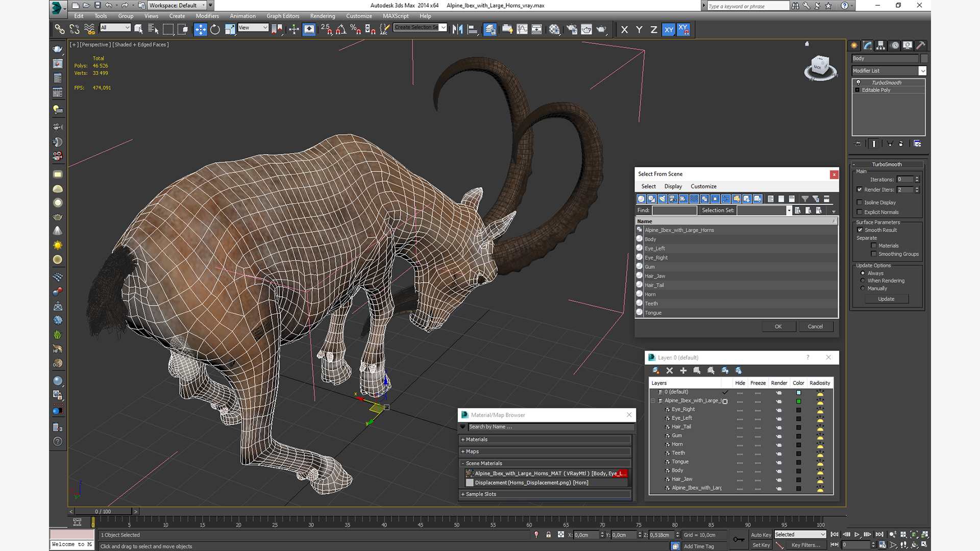
Task: Open the Utilities command panel tab
Action: tap(921, 45)
